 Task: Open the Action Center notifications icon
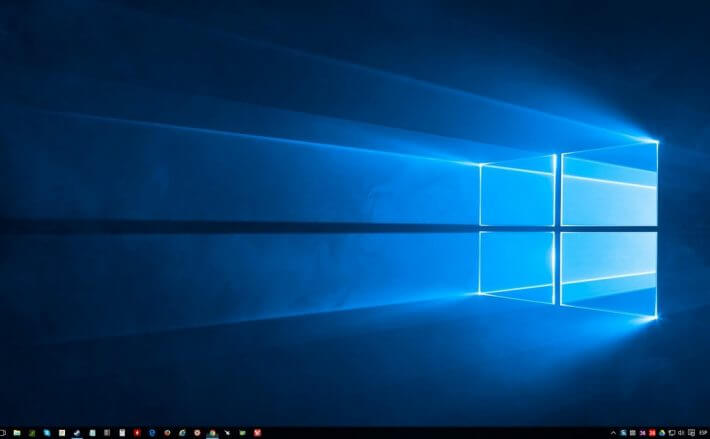coord(691,433)
